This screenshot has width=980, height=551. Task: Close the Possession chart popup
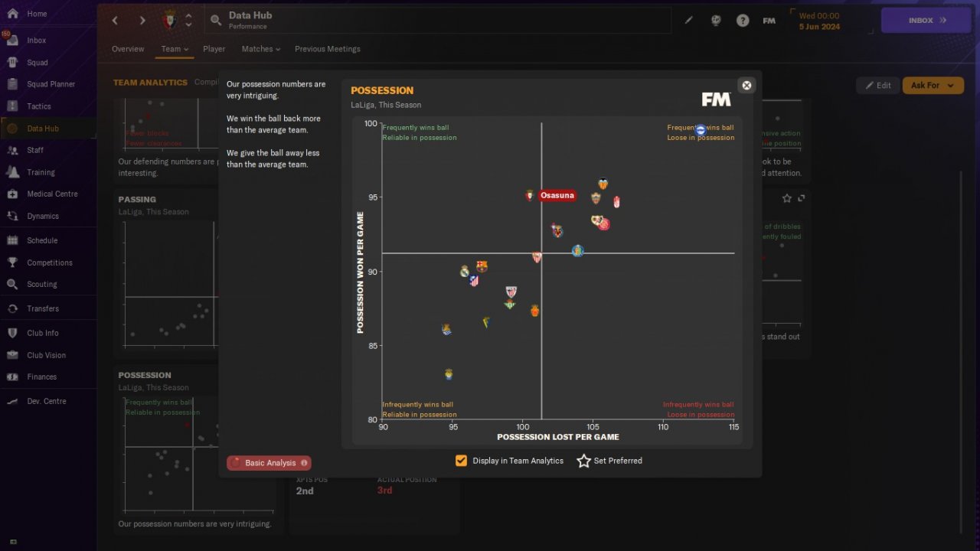(x=746, y=86)
